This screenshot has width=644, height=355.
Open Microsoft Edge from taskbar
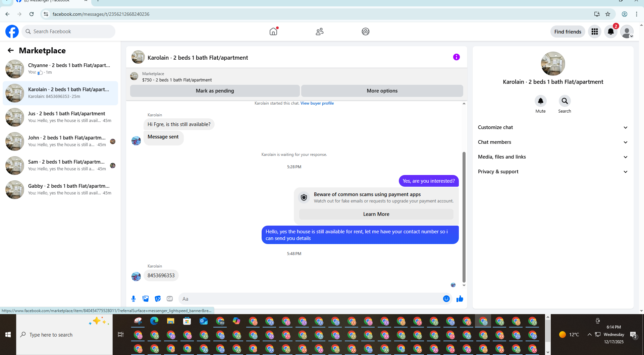[x=154, y=321]
